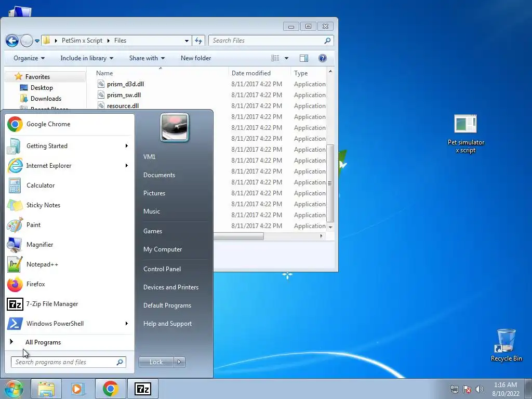
Task: Open recent pages dropdown arrow in Explorer
Action: pyautogui.click(x=37, y=41)
